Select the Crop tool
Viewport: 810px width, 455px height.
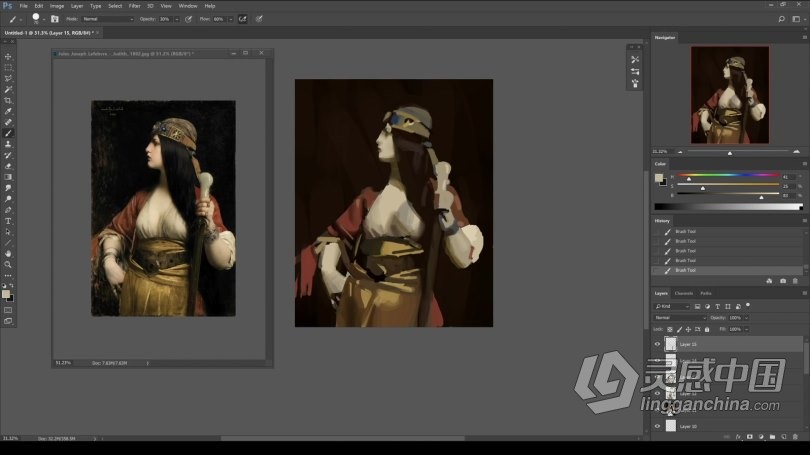8,100
